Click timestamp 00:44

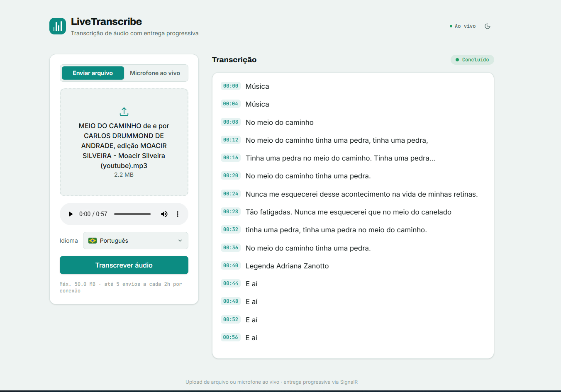(x=231, y=283)
